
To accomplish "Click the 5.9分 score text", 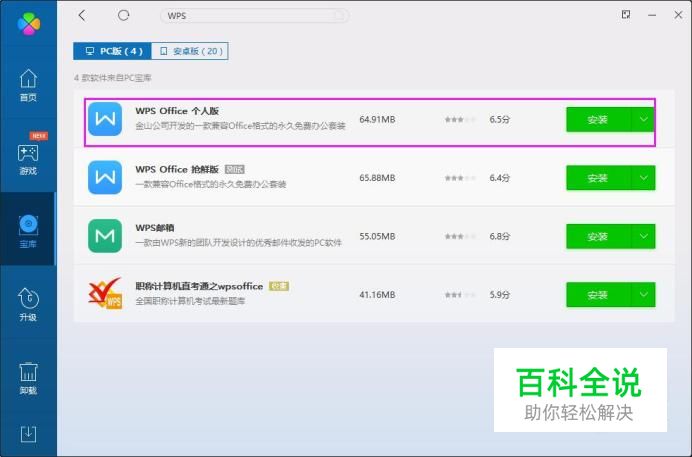I will [x=500, y=295].
